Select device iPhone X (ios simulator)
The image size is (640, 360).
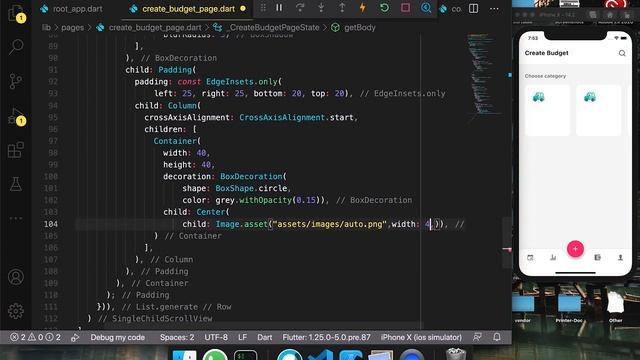pyautogui.click(x=421, y=338)
